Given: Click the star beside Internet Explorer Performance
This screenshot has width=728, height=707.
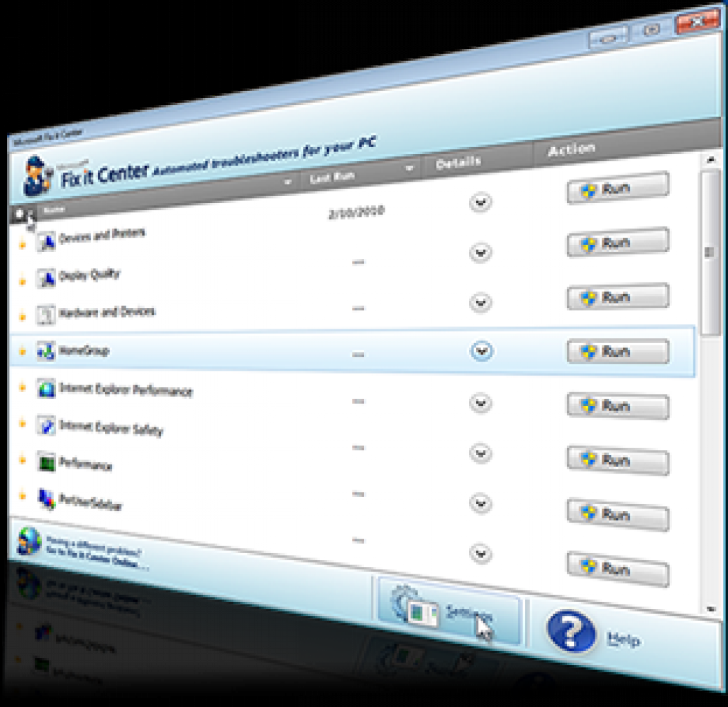Looking at the screenshot, I should pyautogui.click(x=22, y=387).
